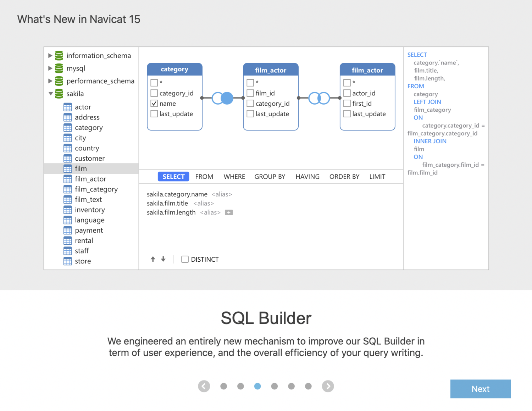Expand the information_schema database
The height and width of the screenshot is (411, 532).
pos(50,55)
